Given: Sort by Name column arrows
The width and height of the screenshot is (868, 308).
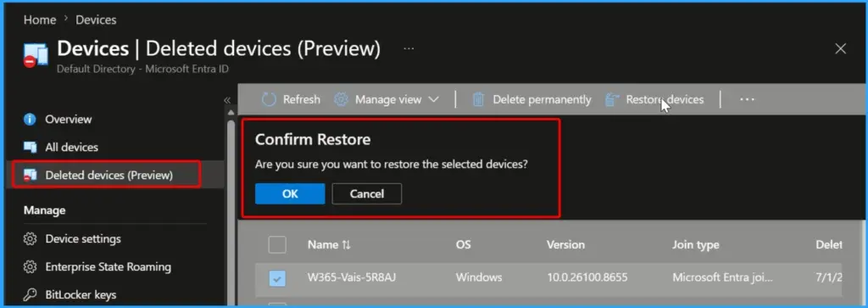Looking at the screenshot, I should point(346,245).
